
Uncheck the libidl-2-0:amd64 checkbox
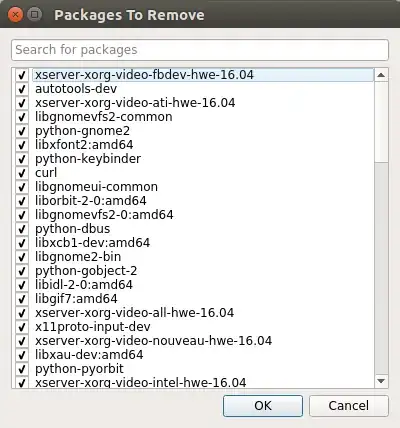pyautogui.click(x=22, y=285)
